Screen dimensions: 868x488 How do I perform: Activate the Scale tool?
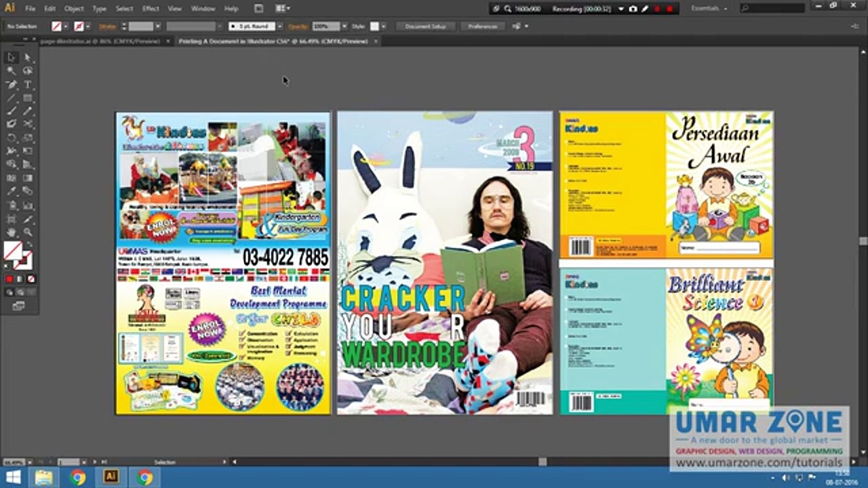pyautogui.click(x=28, y=138)
